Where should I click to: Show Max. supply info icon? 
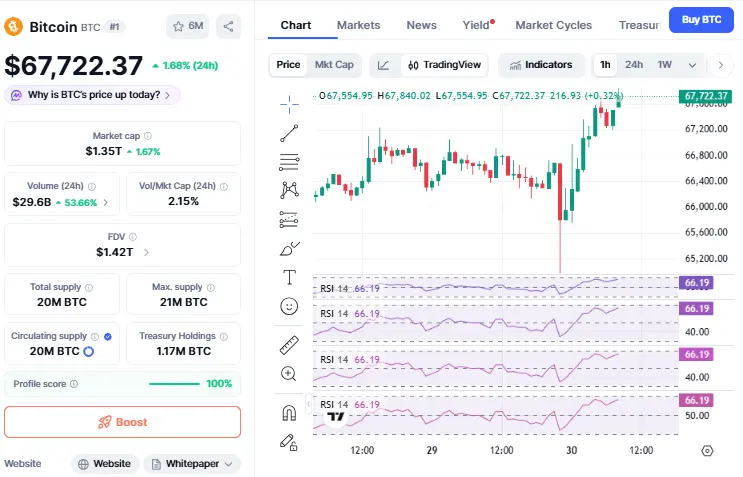click(x=211, y=288)
